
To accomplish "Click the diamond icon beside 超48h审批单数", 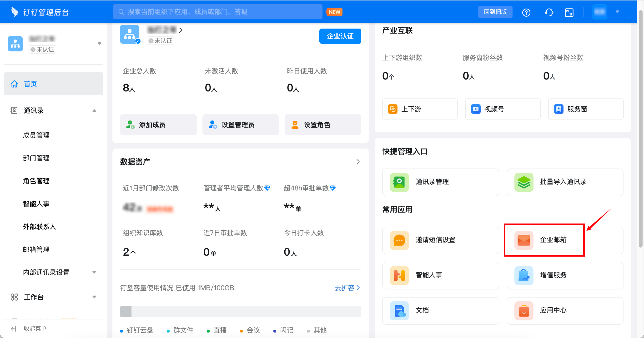I will [x=333, y=188].
